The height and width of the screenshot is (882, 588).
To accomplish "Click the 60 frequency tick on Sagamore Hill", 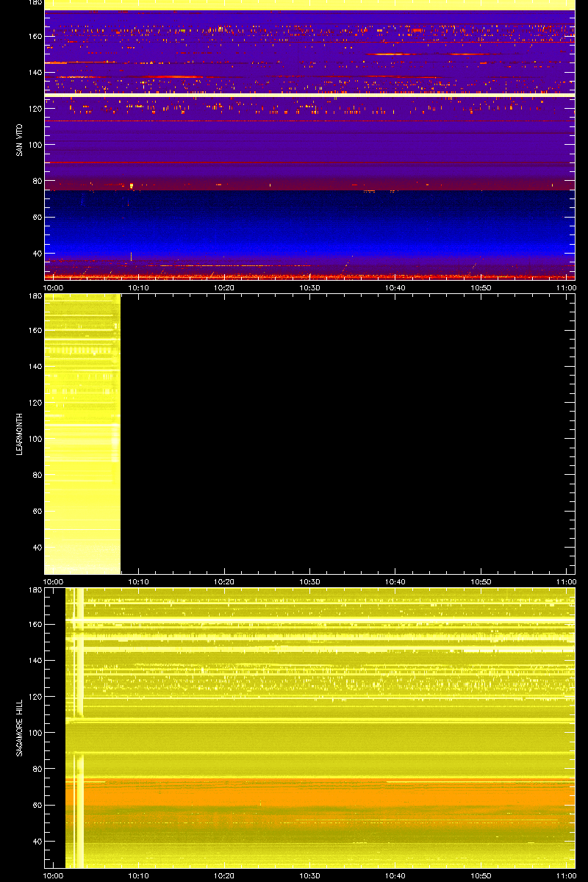I will pyautogui.click(x=36, y=805).
